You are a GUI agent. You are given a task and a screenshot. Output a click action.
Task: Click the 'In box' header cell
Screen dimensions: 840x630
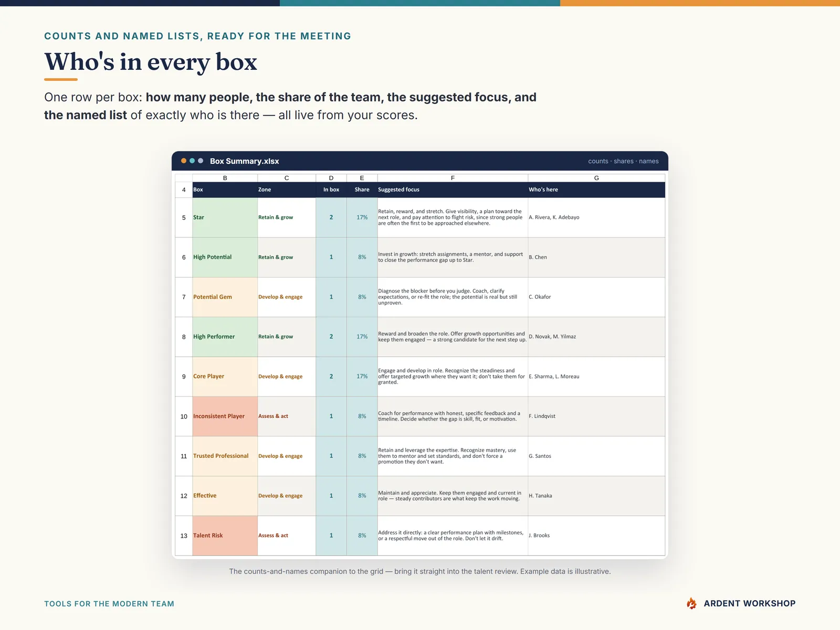click(331, 190)
